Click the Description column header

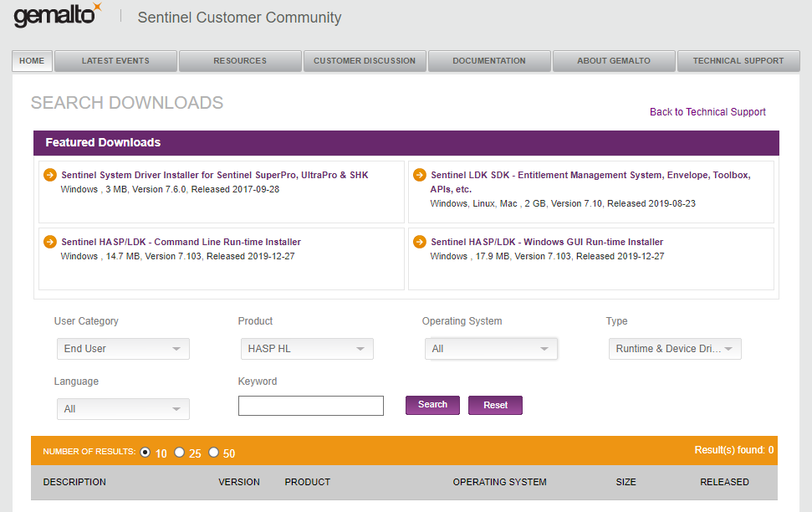click(74, 482)
